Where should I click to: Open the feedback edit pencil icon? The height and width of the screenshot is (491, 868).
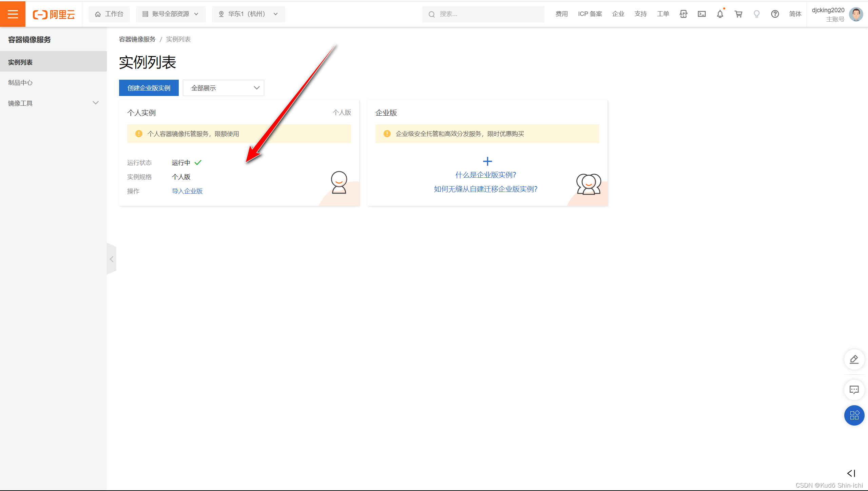pos(854,359)
